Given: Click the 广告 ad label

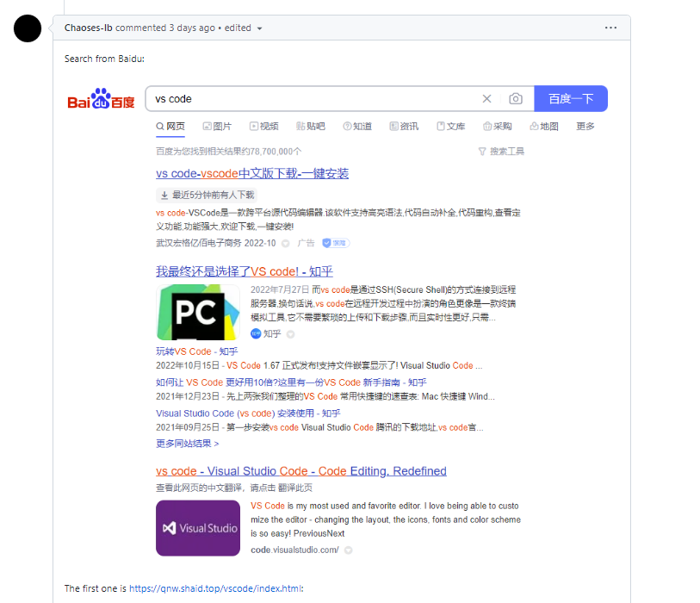Looking at the screenshot, I should pyautogui.click(x=306, y=243).
